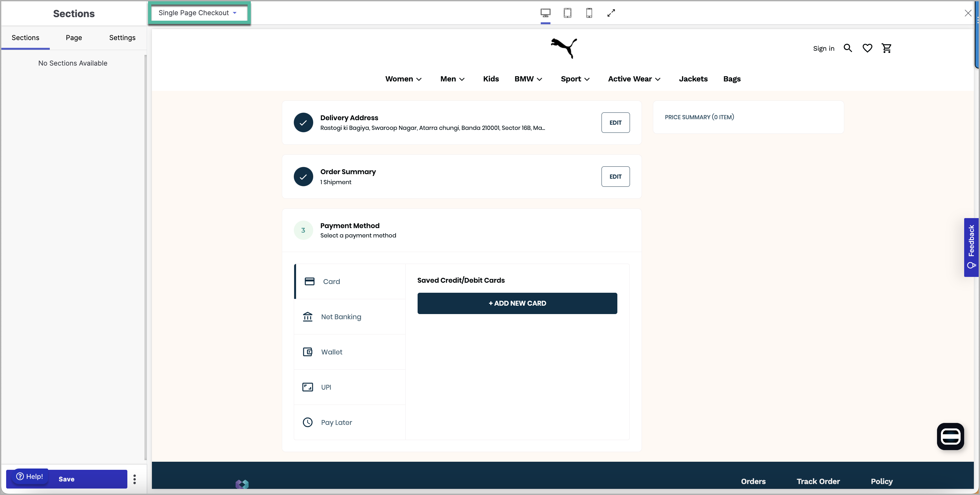Screen dimensions: 980x495
Task: Open the Sections tab
Action: click(x=25, y=37)
